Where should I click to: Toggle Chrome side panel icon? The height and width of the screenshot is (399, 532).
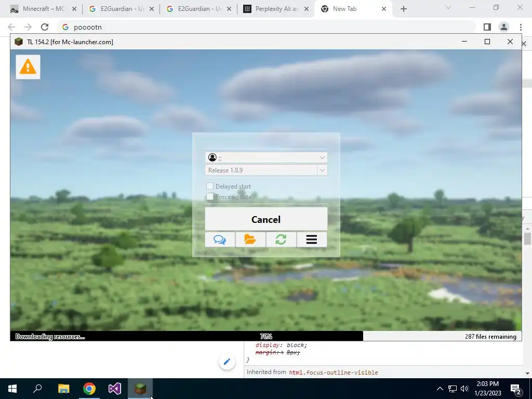487,27
